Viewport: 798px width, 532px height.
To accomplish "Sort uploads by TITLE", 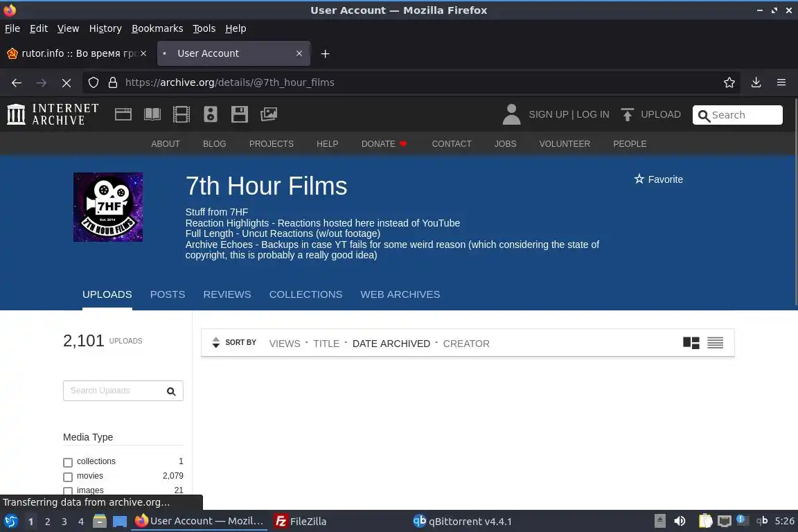I will (326, 344).
